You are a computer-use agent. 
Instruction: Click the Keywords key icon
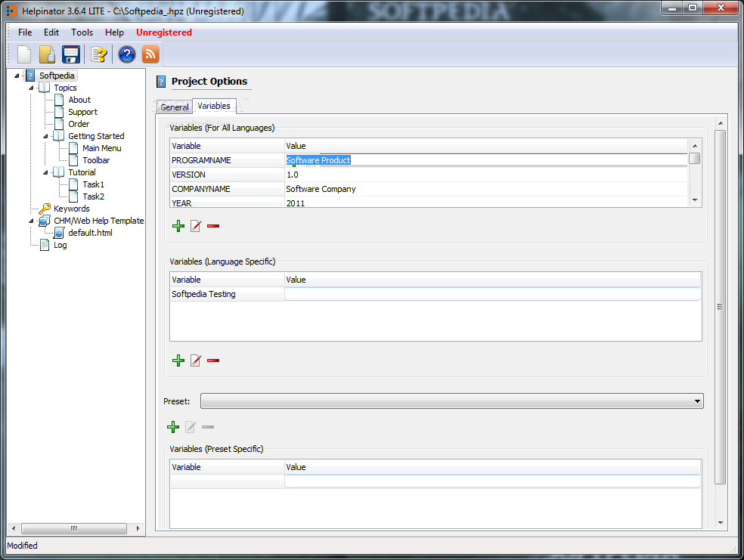click(x=45, y=209)
